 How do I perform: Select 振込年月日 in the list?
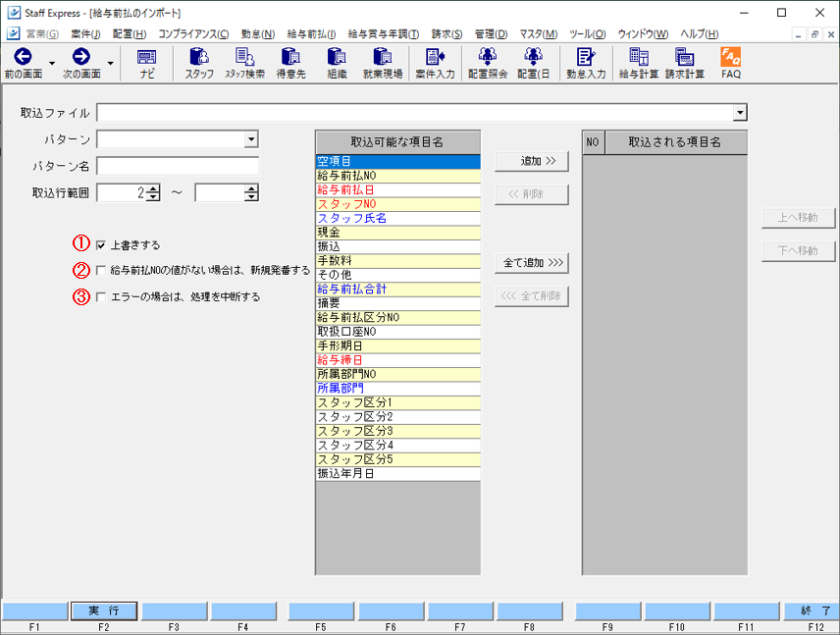point(398,474)
